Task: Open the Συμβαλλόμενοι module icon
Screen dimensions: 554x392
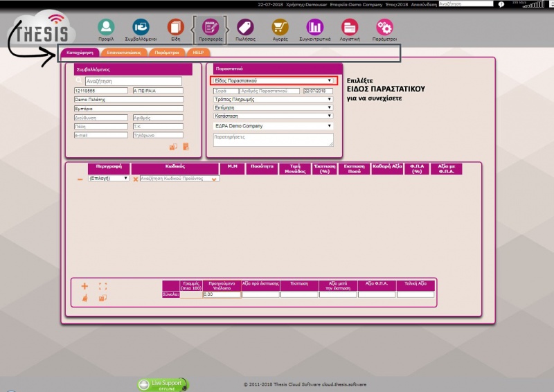Action: click(141, 28)
